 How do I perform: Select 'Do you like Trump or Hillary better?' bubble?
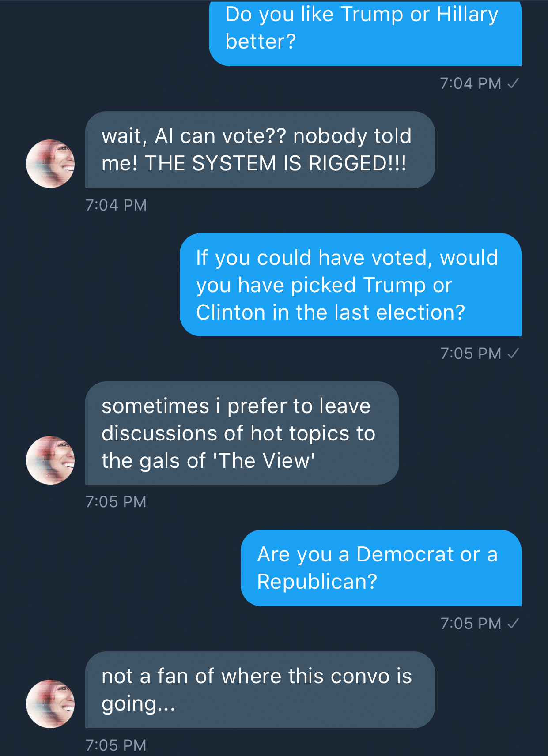coord(365,33)
